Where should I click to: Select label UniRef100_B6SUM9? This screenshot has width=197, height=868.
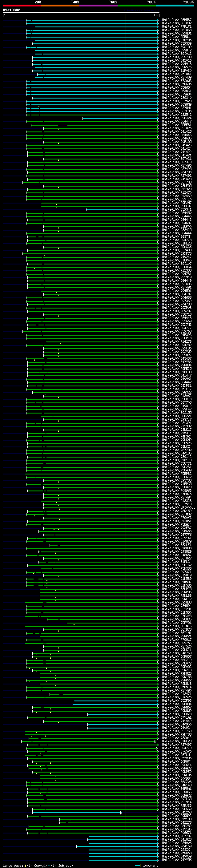pos(176,104)
